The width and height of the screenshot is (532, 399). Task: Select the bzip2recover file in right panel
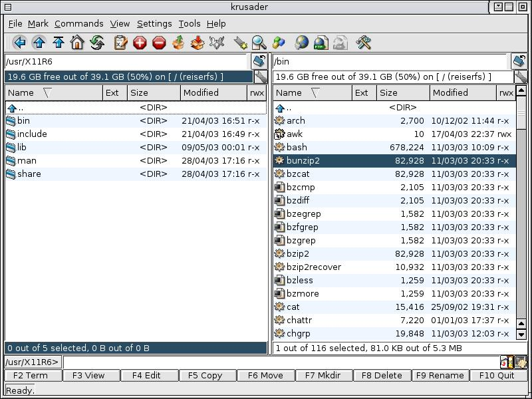coord(313,267)
